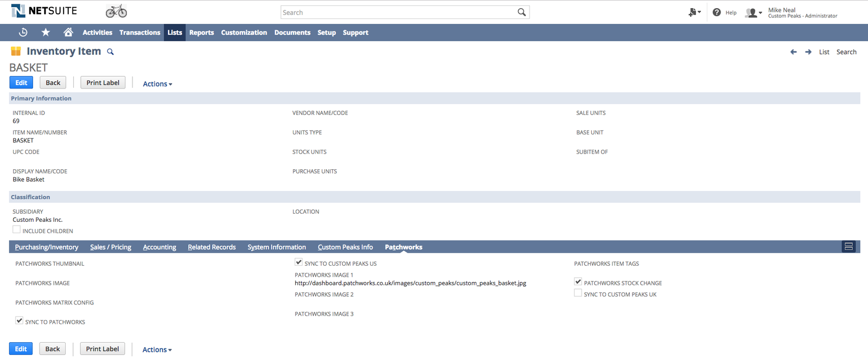The image size is (868, 358).
Task: Click the search magnifier in global search
Action: point(521,12)
